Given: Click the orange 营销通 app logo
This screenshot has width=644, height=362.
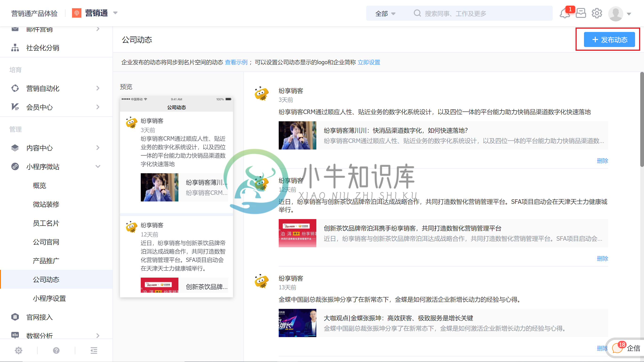Looking at the screenshot, I should coord(76,13).
